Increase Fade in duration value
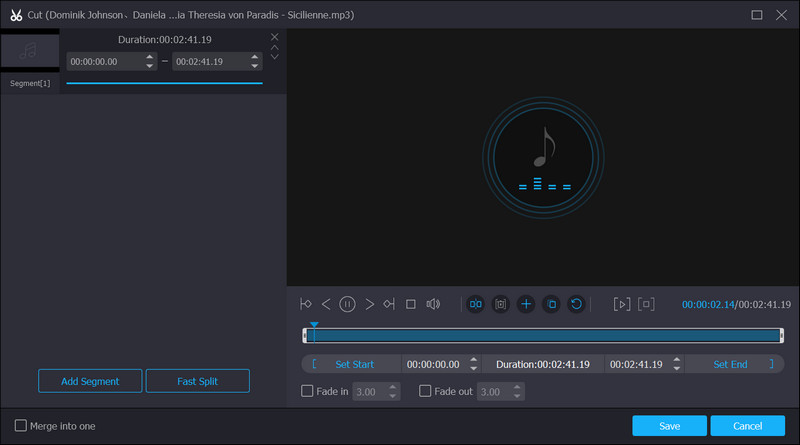 pos(393,387)
